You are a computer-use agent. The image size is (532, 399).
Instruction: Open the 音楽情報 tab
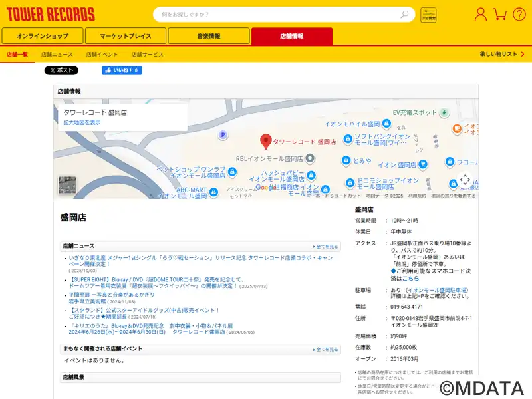point(209,36)
